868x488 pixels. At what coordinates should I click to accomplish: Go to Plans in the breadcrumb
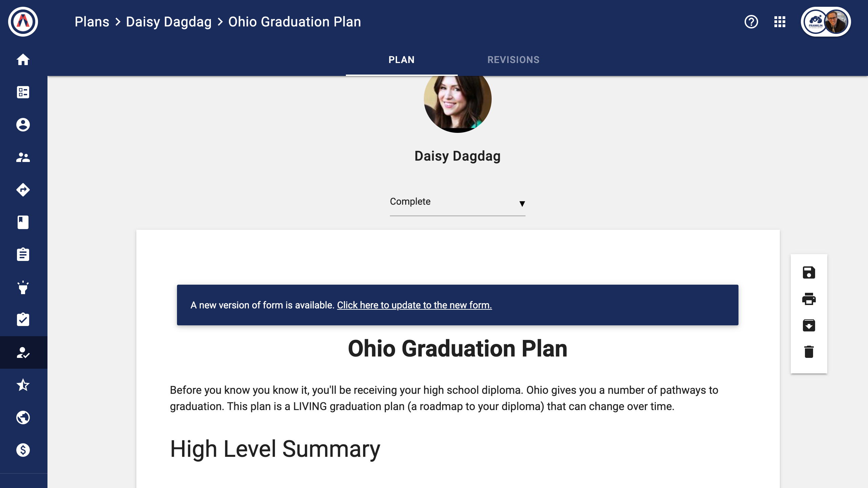point(92,22)
